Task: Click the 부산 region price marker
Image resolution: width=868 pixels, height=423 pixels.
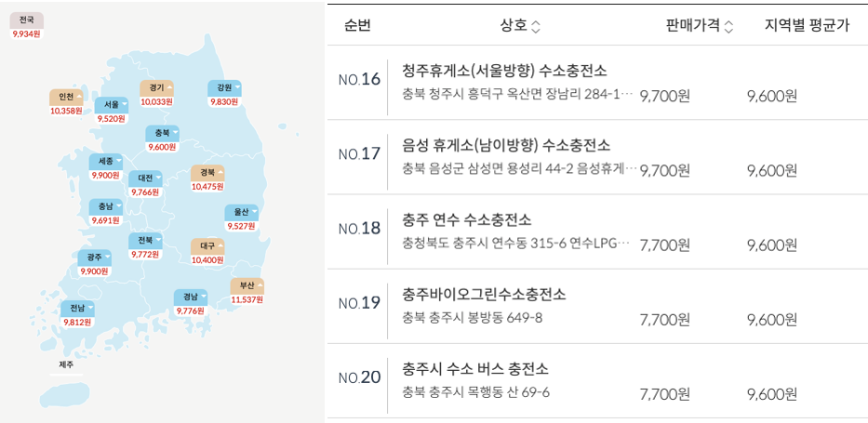Action: coord(247,285)
